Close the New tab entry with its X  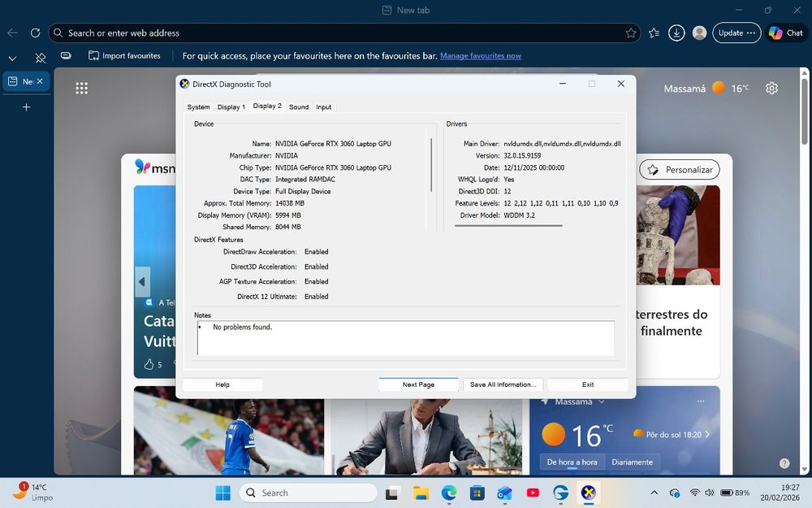tap(40, 81)
